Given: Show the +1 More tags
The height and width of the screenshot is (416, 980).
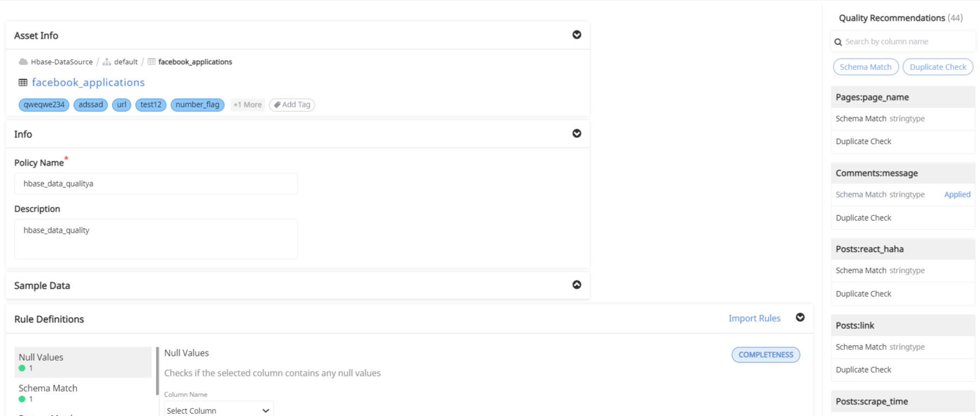Looking at the screenshot, I should click(x=247, y=105).
